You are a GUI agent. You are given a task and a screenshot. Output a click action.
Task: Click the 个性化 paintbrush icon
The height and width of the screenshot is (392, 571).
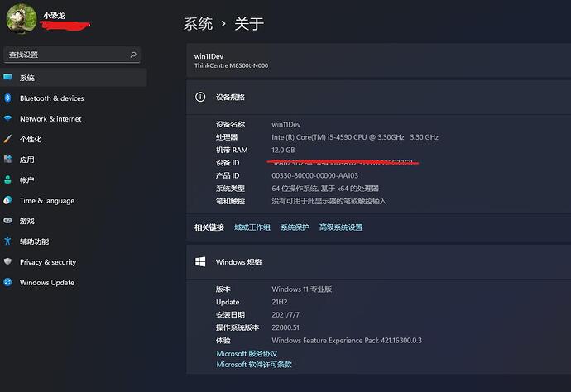pyautogui.click(x=7, y=139)
